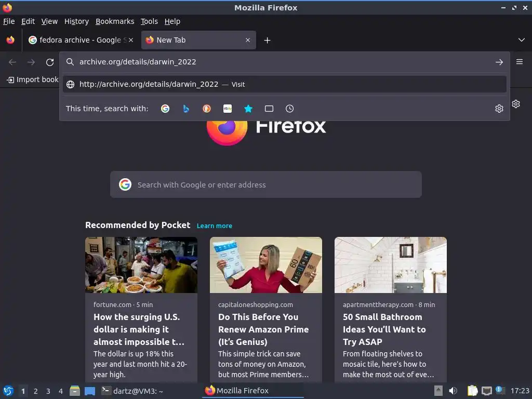Open the Bookmarks menu
The image size is (532, 399).
(x=115, y=21)
